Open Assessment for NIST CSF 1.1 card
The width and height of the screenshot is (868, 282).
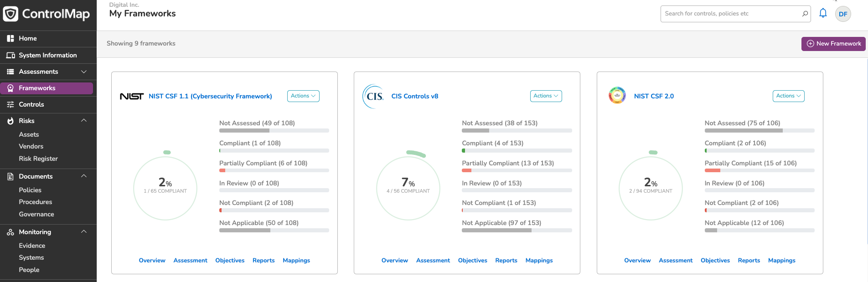coord(191,261)
